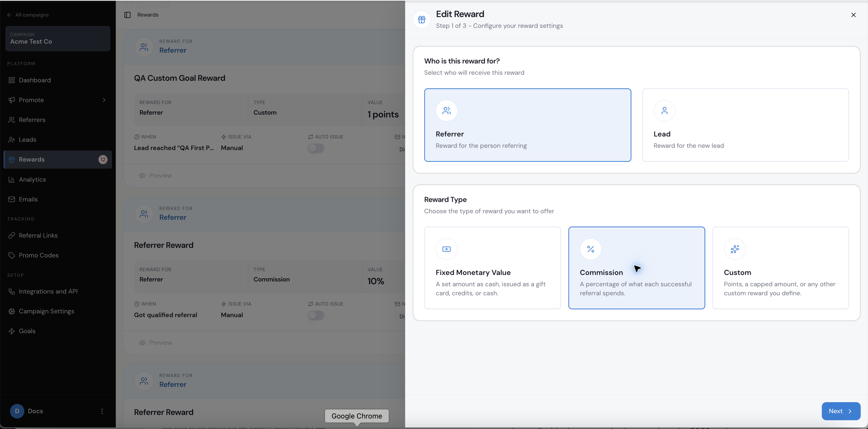
Task: Click the sparkles icon in Custom card
Action: (735, 249)
